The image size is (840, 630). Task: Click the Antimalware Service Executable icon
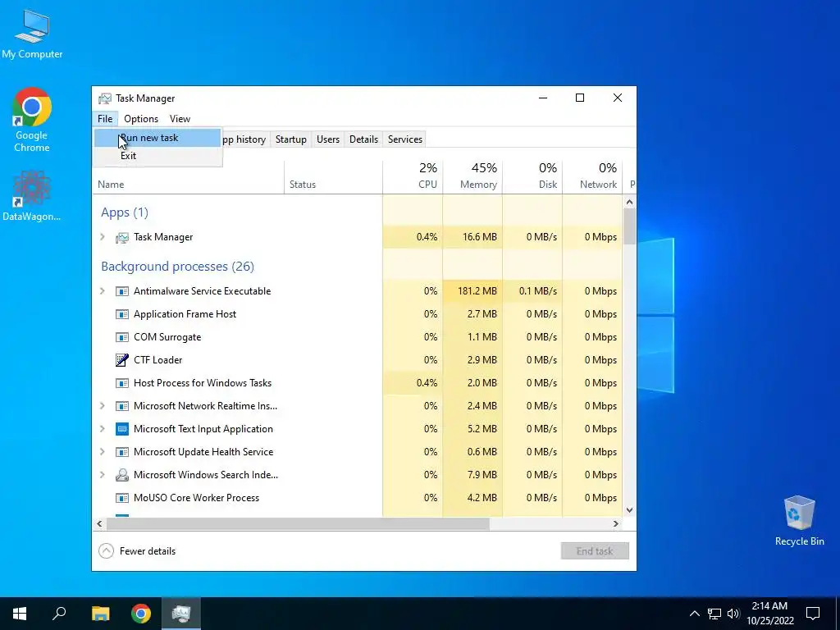[122, 291]
